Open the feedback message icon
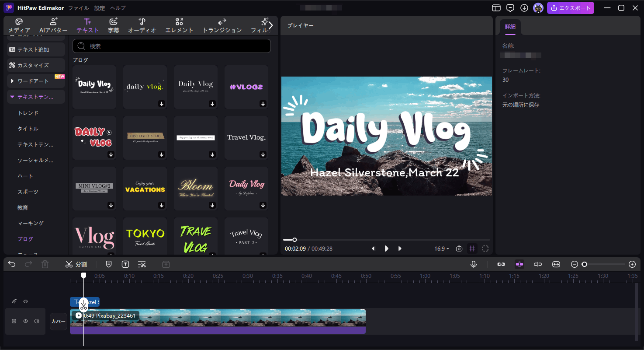Viewport: 644px width, 350px height. coord(510,8)
